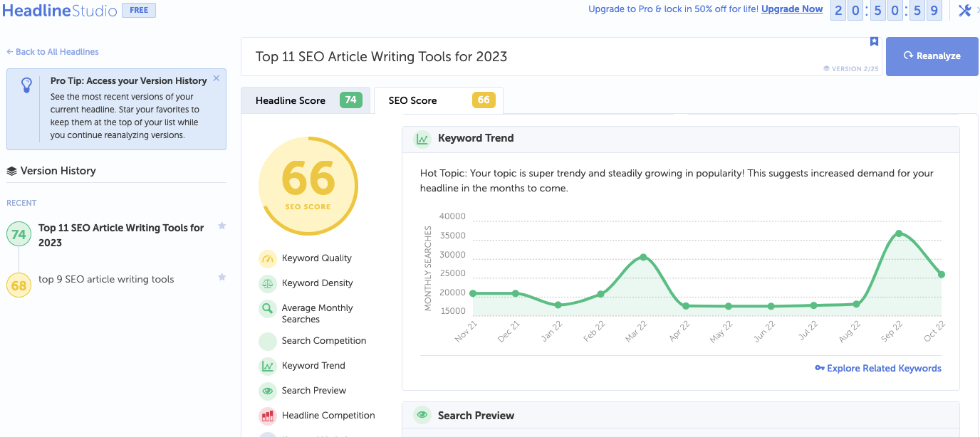Open the Version 2/25 version selector
Viewport: 980px width, 437px height.
click(850, 68)
